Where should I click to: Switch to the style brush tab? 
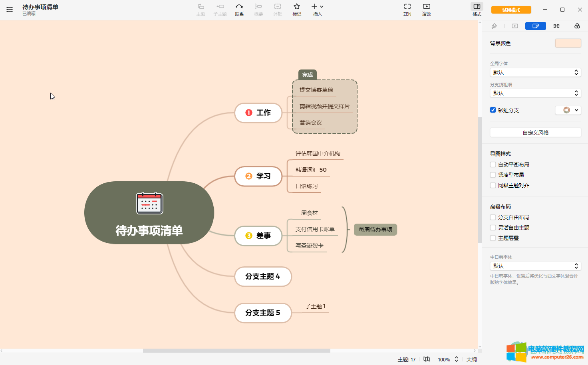pos(494,26)
